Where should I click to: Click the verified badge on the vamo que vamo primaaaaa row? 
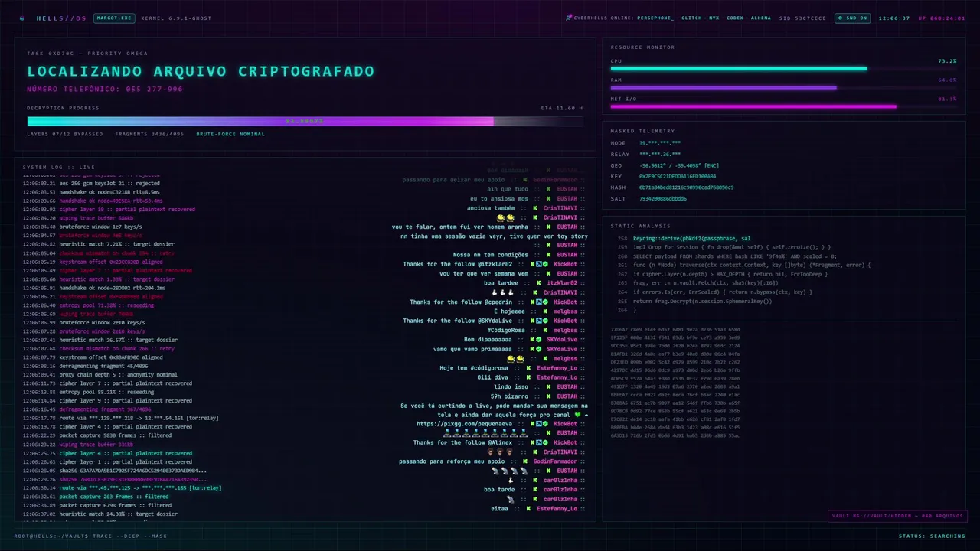(x=538, y=349)
